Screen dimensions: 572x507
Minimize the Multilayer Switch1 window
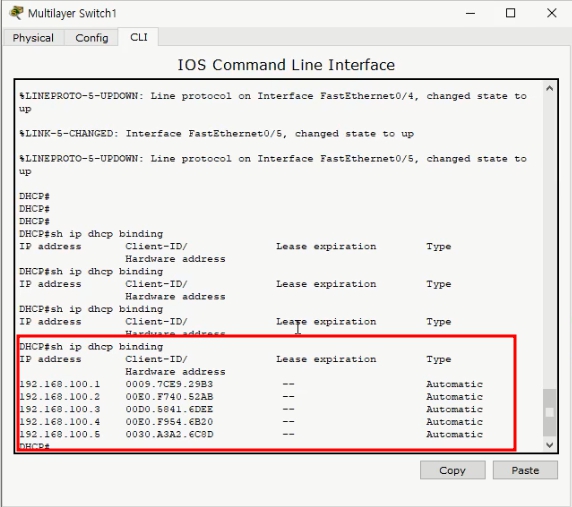[470, 13]
